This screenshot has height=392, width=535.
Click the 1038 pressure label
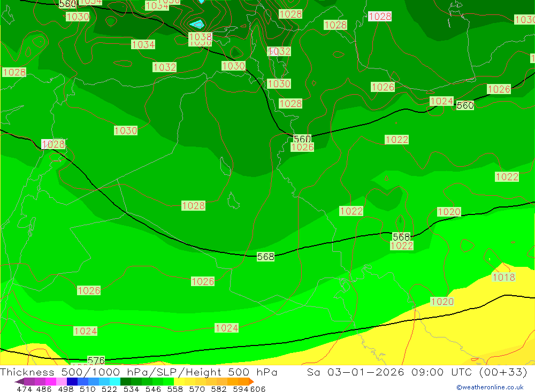[200, 36]
